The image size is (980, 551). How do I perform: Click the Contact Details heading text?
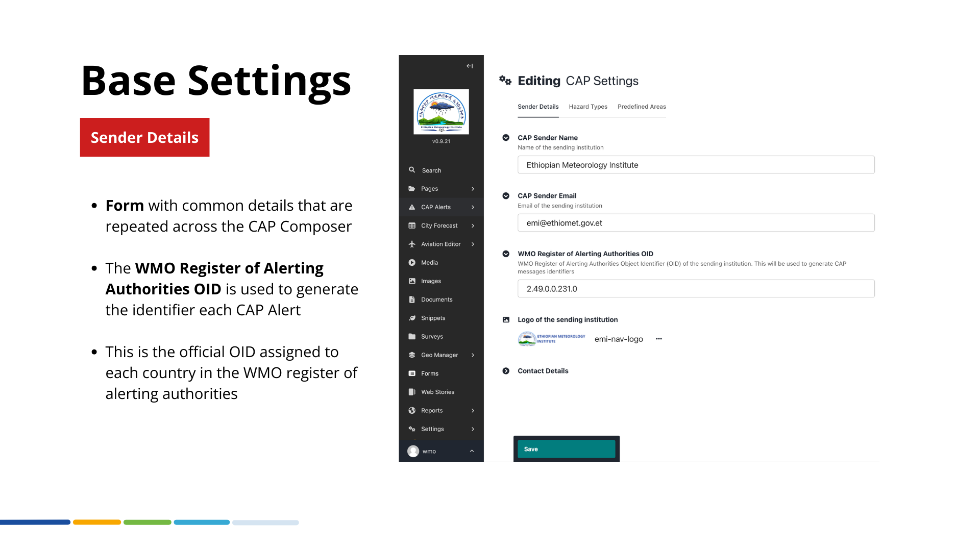click(x=543, y=371)
